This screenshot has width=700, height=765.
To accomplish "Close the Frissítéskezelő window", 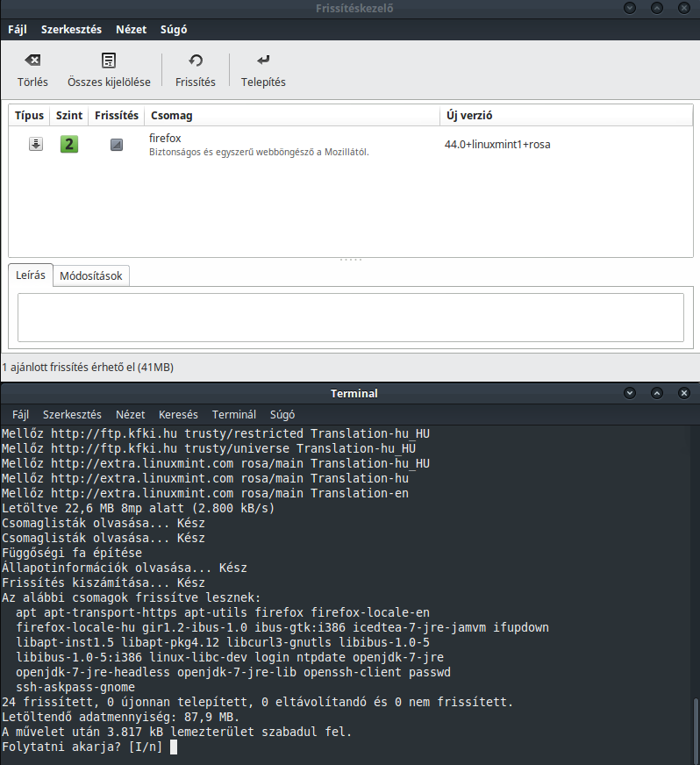I will click(x=684, y=8).
